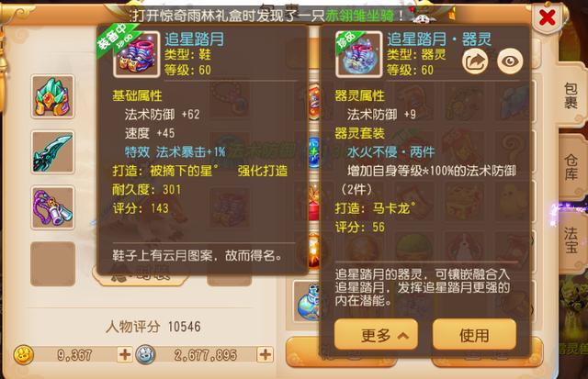The width and height of the screenshot is (588, 379).
Task: Click the 强化打造 label in shoes tooltip
Action: [x=263, y=171]
